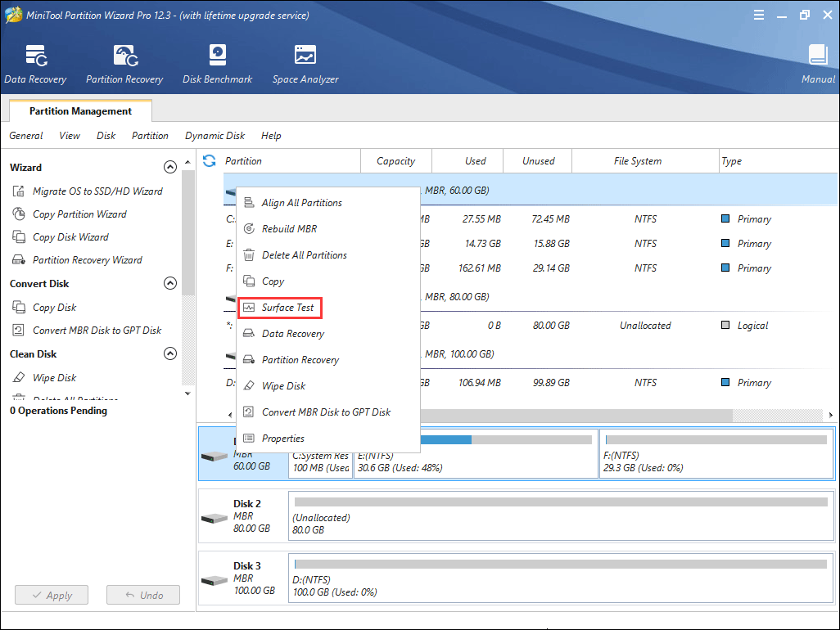Select Disk 2 unallocated 80.0 GB block
The image size is (840, 630).
point(561,516)
